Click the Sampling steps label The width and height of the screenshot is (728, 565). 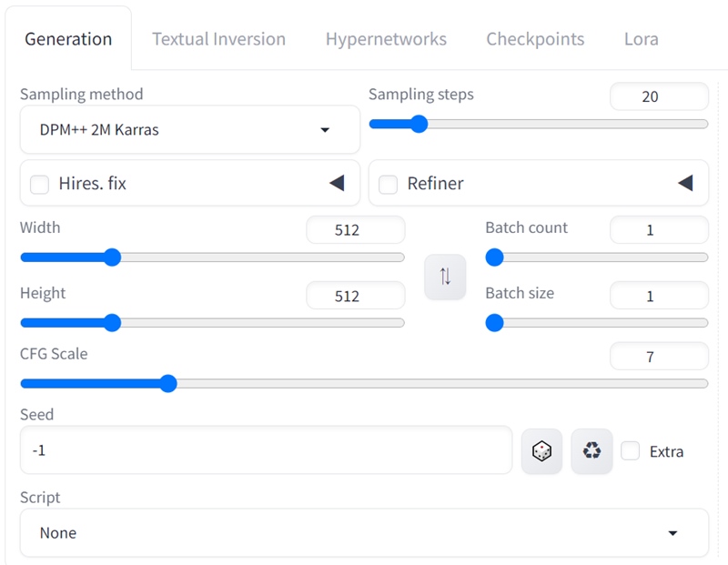pos(421,95)
